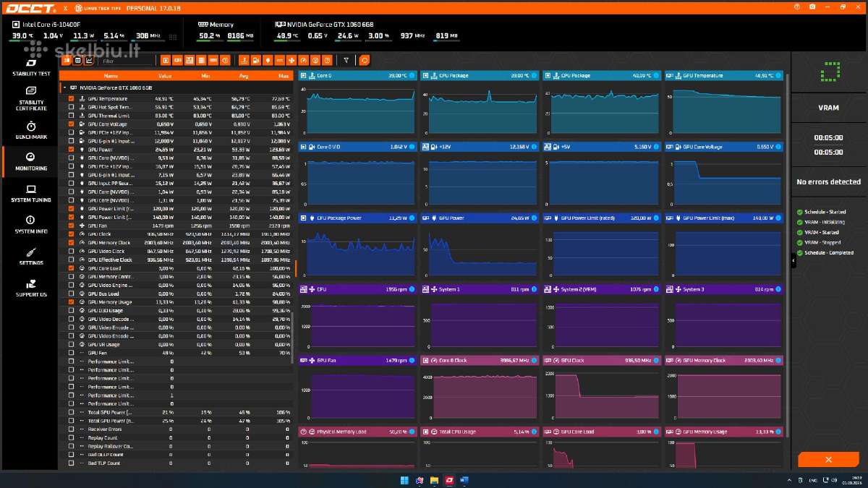
Task: Sort the table by the Value column
Action: click(x=165, y=75)
